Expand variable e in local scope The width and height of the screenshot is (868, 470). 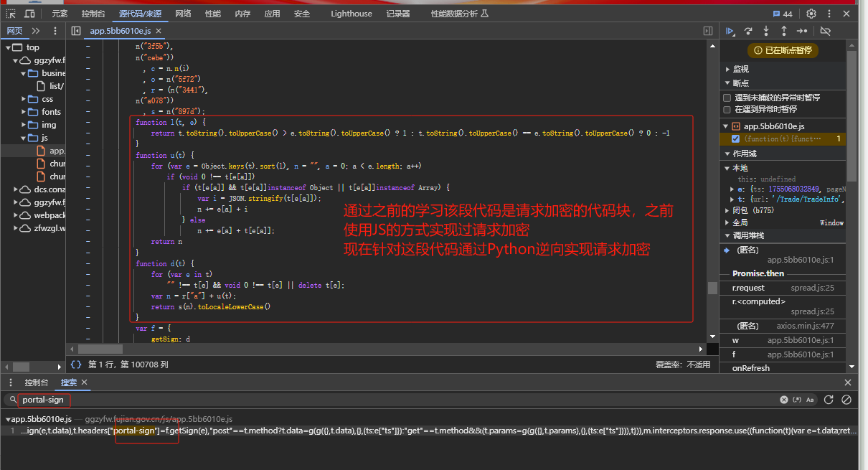coord(732,189)
